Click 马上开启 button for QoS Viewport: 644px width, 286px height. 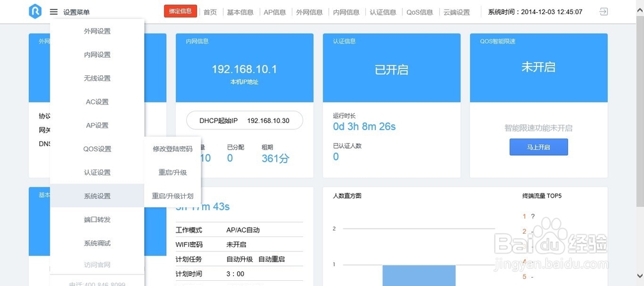coord(538,147)
